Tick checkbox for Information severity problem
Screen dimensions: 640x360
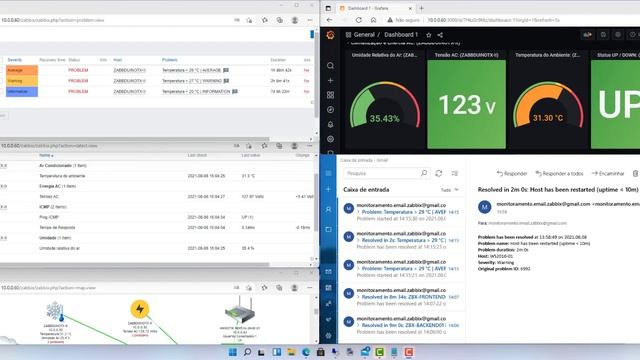[x=2, y=91]
